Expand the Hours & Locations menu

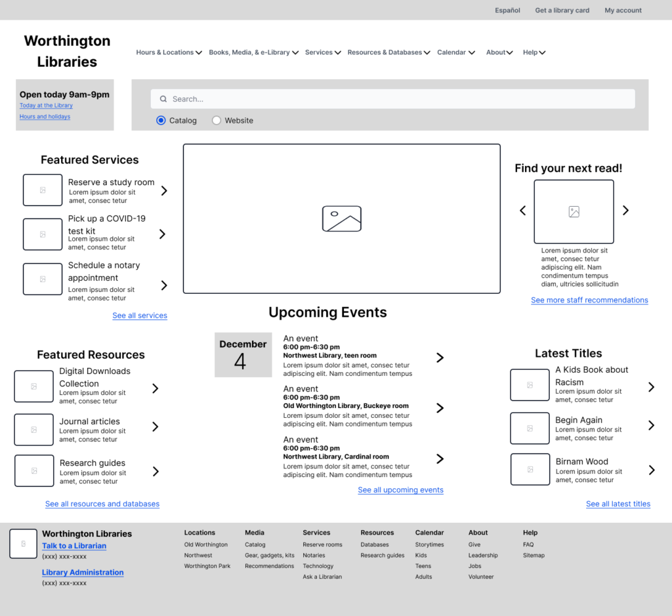169,52
